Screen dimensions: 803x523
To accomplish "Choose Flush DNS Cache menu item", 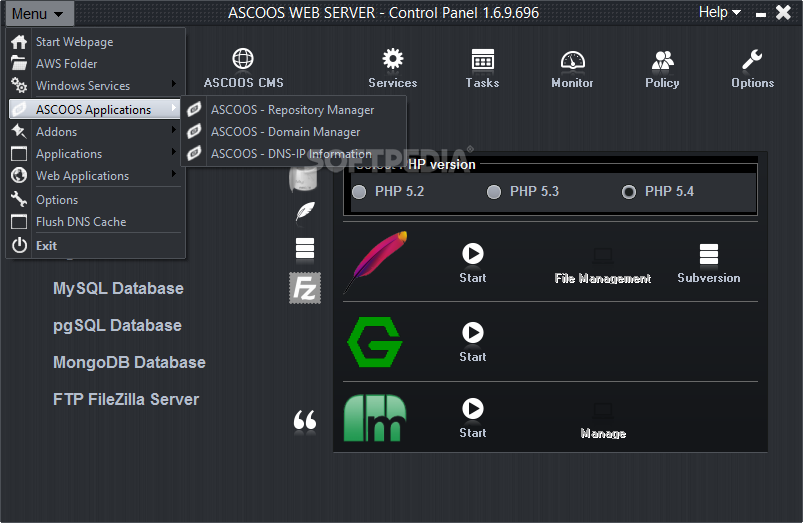I will click(95, 222).
